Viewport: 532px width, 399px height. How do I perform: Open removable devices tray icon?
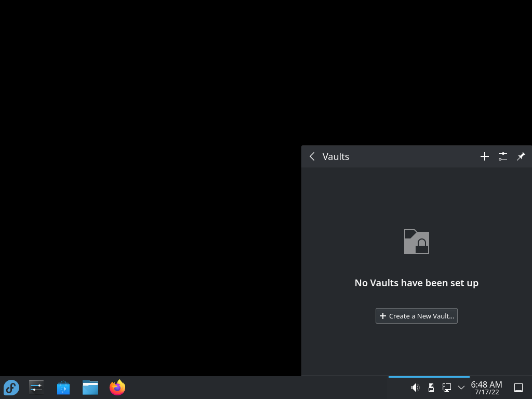coord(431,388)
